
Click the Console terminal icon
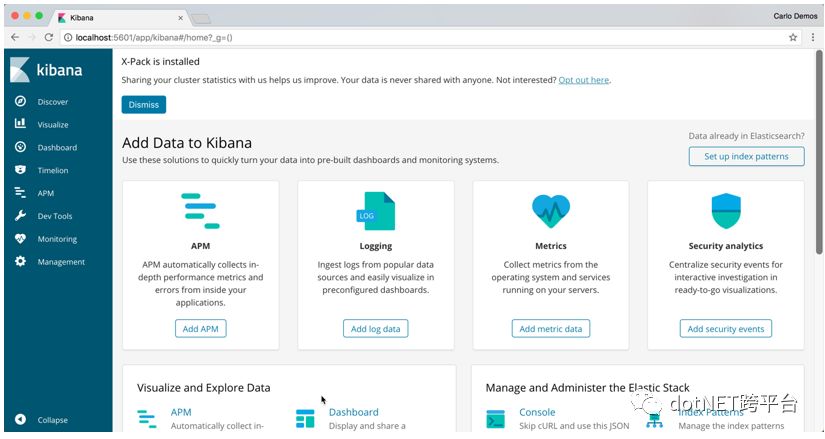point(496,420)
